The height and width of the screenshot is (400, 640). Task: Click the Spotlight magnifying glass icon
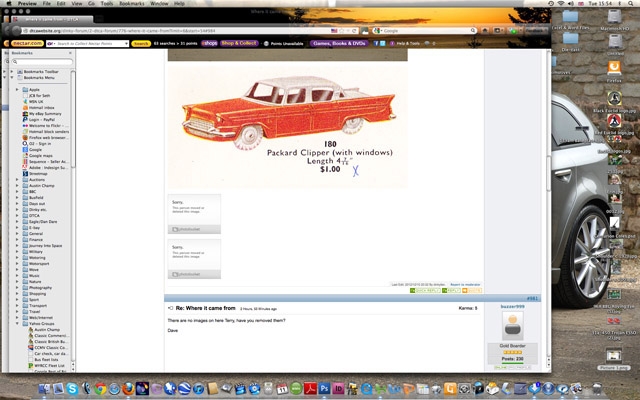point(630,4)
